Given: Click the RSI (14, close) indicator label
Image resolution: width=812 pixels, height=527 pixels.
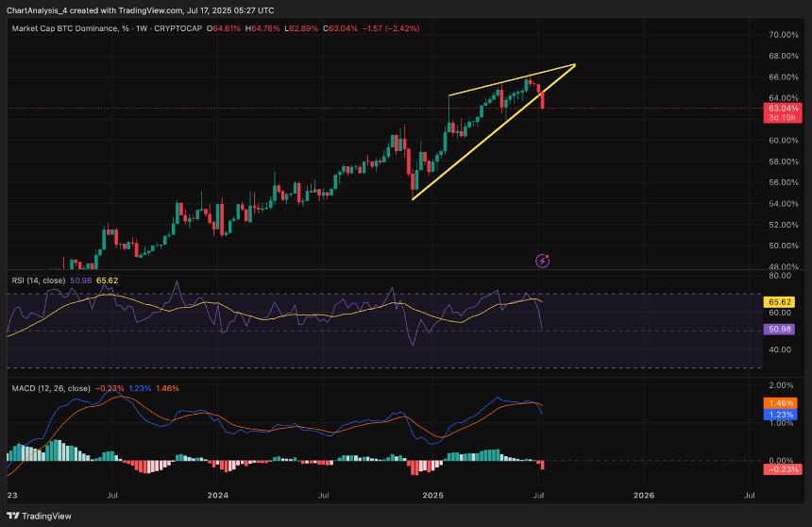Looking at the screenshot, I should pyautogui.click(x=37, y=280).
